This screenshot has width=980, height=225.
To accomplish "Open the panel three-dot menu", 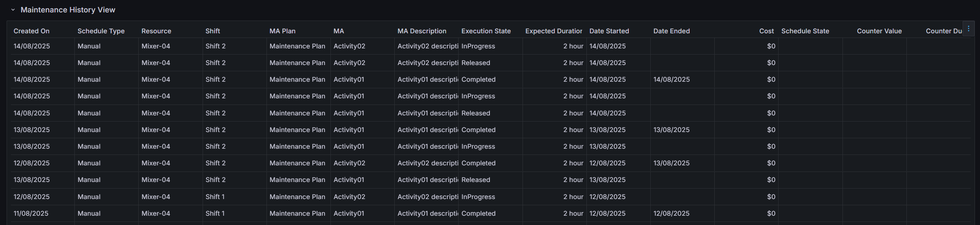I will point(968,29).
